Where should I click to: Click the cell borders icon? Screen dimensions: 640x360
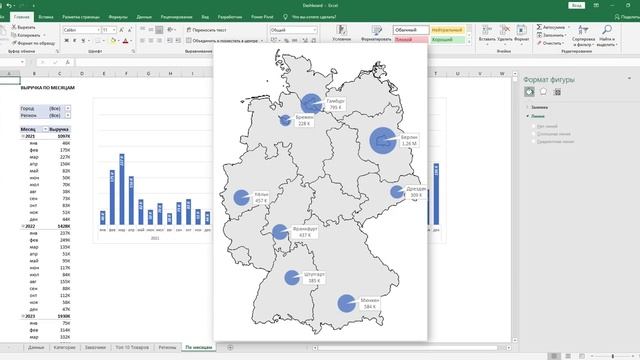(98, 41)
